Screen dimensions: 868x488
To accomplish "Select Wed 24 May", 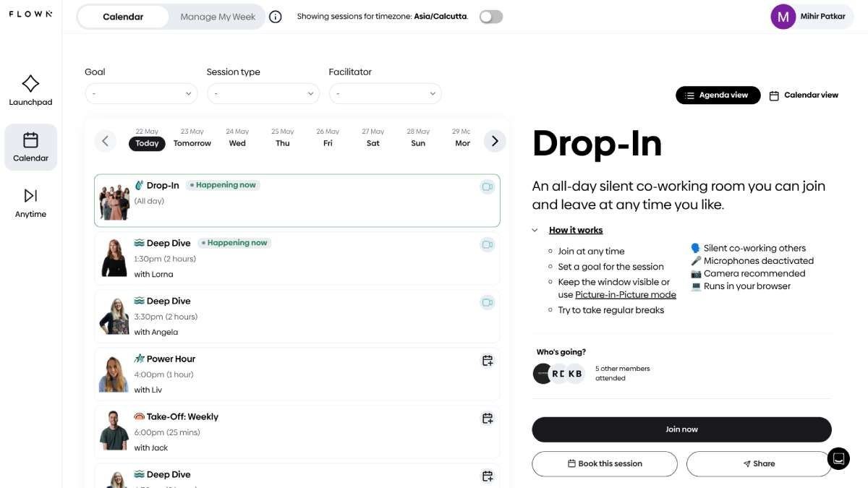I will (237, 138).
